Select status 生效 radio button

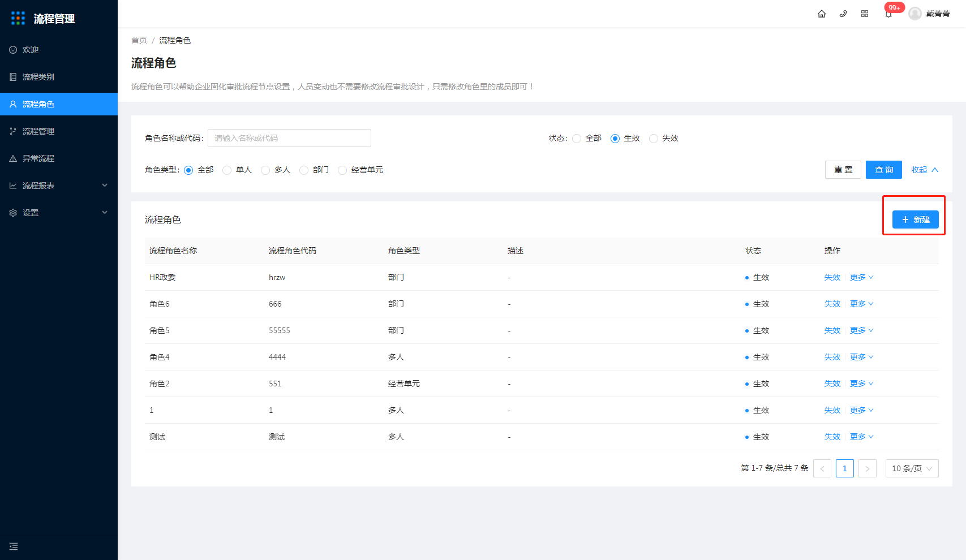[615, 139]
